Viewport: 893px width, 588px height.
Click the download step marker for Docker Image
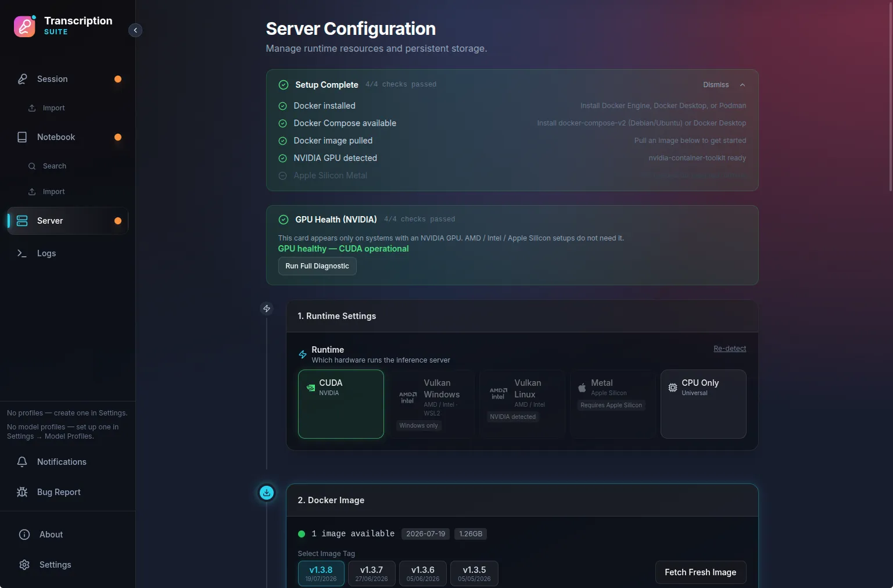point(267,493)
